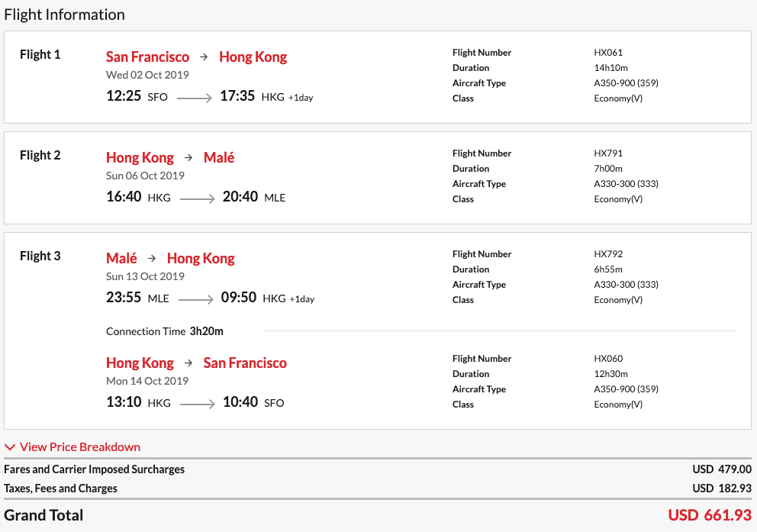Viewport: 757px width, 532px height.
Task: Select the Flight 2 label
Action: point(40,155)
